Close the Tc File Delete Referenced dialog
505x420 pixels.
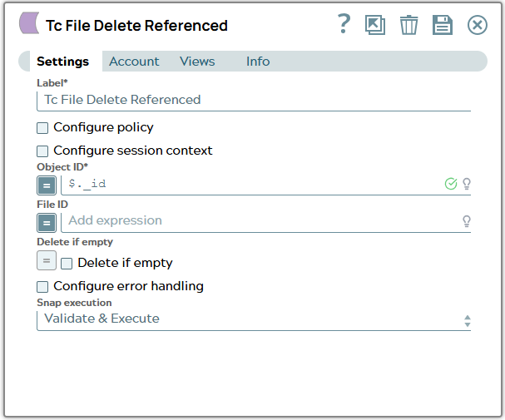click(x=477, y=25)
